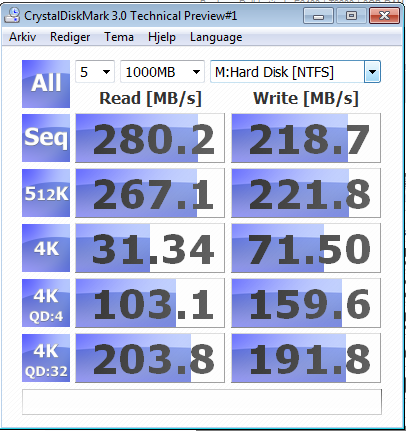The height and width of the screenshot is (431, 406).
Task: Start the Seq sequential benchmark
Action: (x=46, y=138)
